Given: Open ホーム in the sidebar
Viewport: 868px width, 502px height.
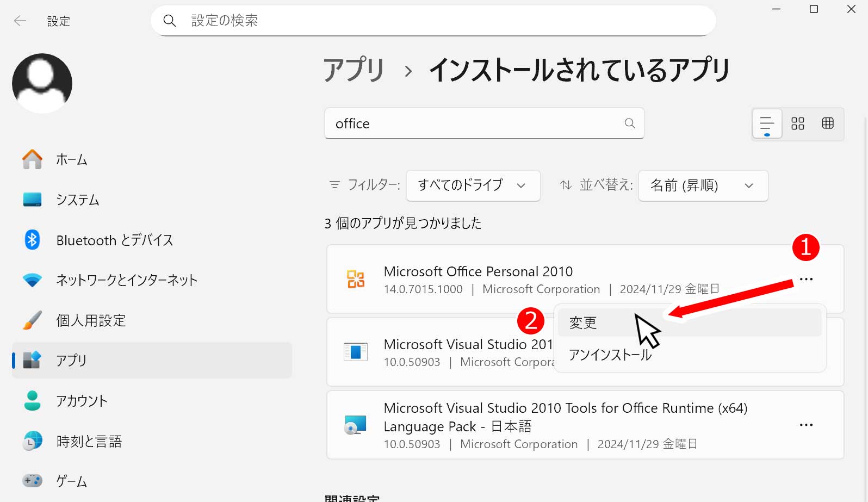Looking at the screenshot, I should (152, 159).
